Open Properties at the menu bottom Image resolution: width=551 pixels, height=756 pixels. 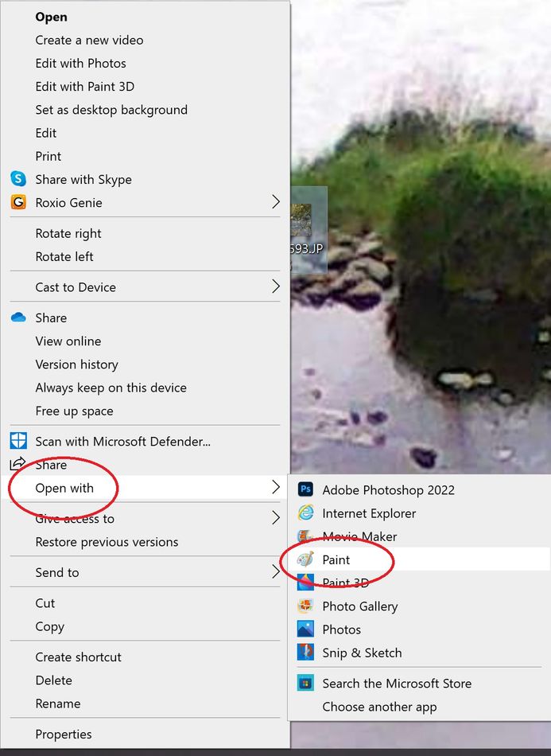[x=63, y=735]
